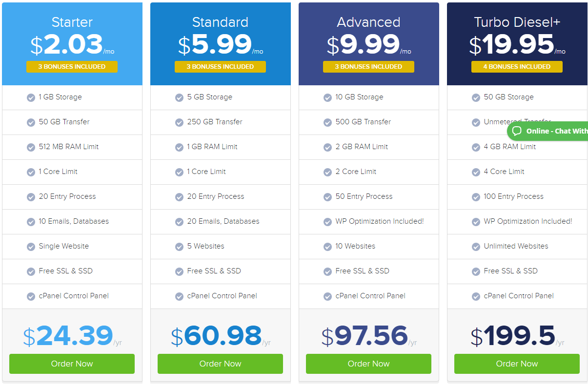The width and height of the screenshot is (588, 386).
Task: Click the checkmark beside cPanel Control Panel under Starter
Action: [x=31, y=296]
